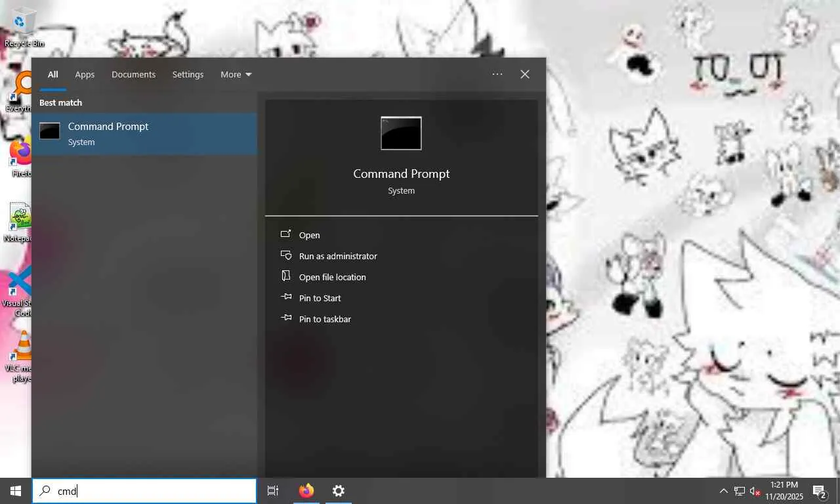Close the search panel with X
The width and height of the screenshot is (840, 504).
(x=525, y=74)
